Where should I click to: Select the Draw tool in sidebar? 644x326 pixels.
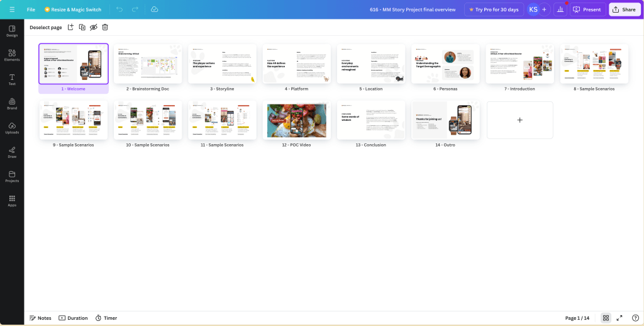click(x=12, y=152)
